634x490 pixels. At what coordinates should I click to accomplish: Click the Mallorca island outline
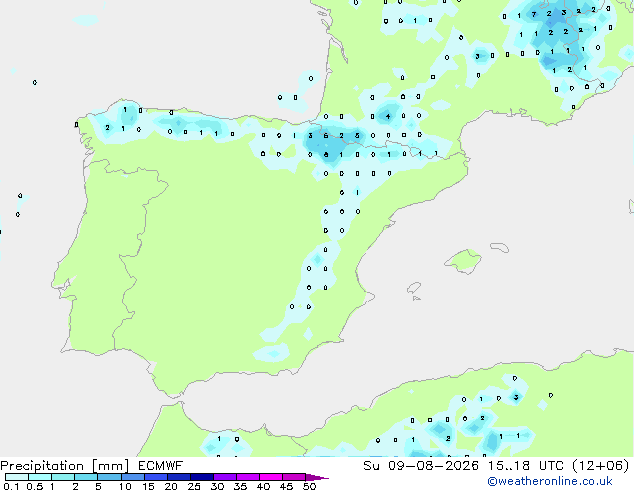coord(463,261)
